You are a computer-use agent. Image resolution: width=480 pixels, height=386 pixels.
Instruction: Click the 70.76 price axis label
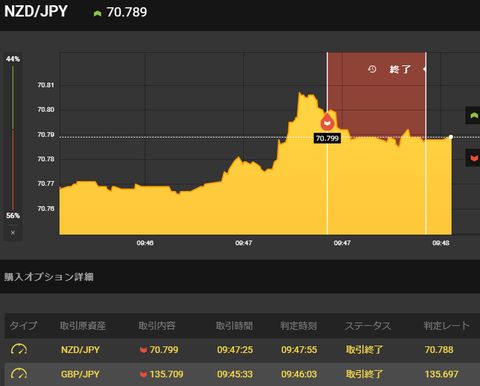[x=46, y=209]
